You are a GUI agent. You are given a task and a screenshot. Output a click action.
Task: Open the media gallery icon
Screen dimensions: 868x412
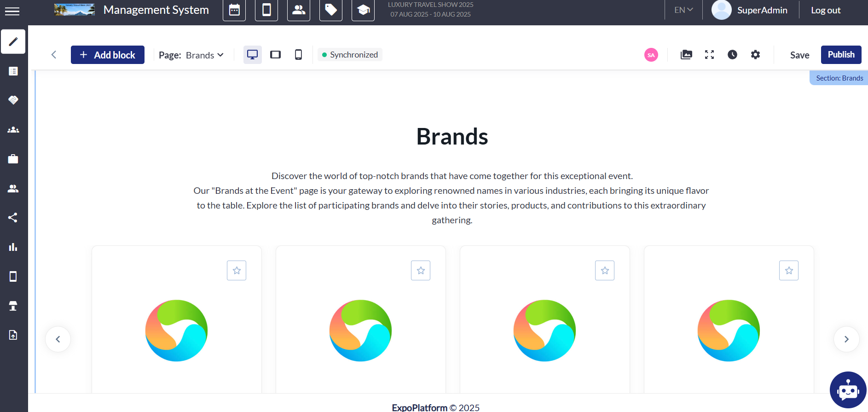pyautogui.click(x=686, y=55)
